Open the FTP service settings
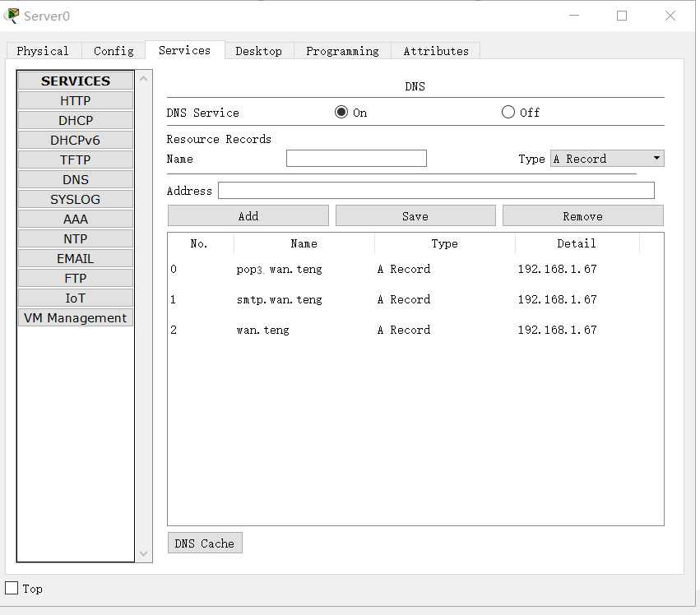The height and width of the screenshot is (615, 700). point(76,279)
